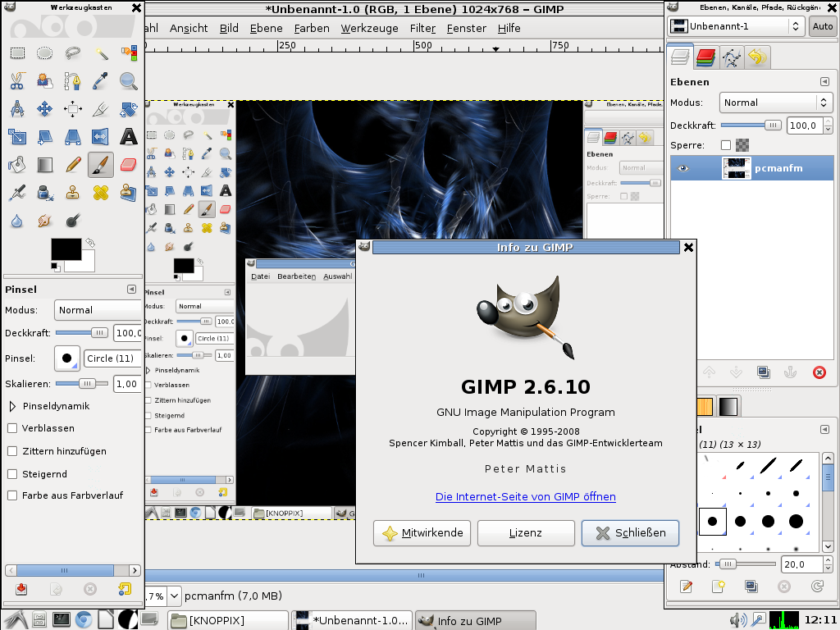This screenshot has height=630, width=840.
Task: Click the Mitwirkende button in the dialog
Action: point(422,533)
